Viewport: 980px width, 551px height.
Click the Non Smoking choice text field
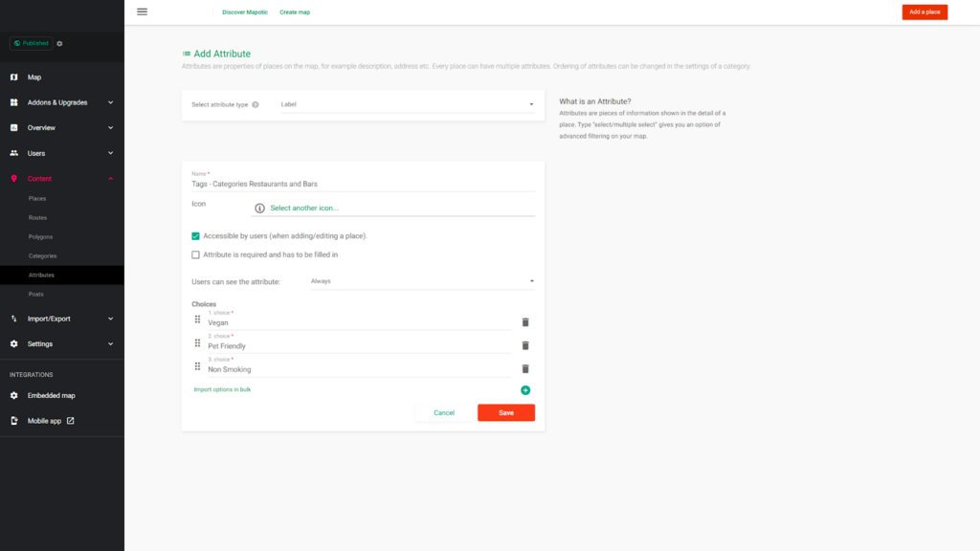click(360, 370)
